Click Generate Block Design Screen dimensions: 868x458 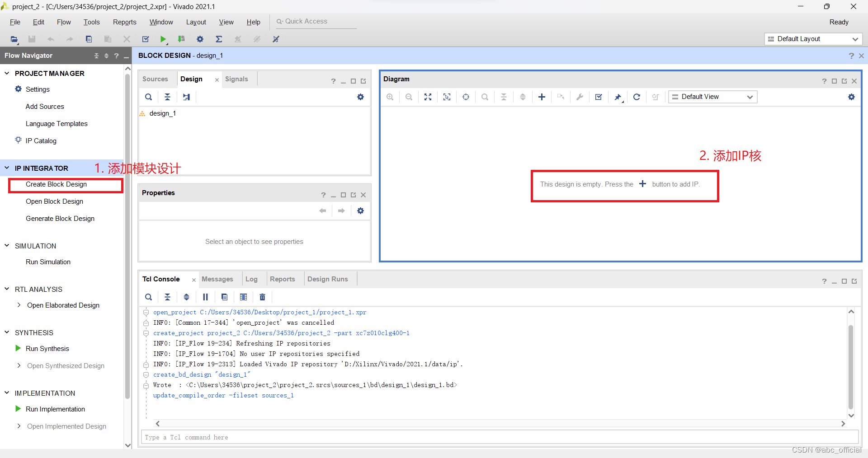(60, 219)
